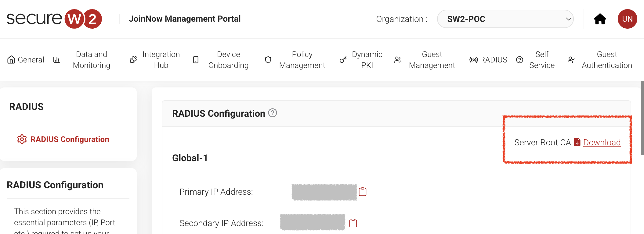Click the JoinNow Management Portal title
Image resolution: width=644 pixels, height=234 pixels.
[x=185, y=19]
